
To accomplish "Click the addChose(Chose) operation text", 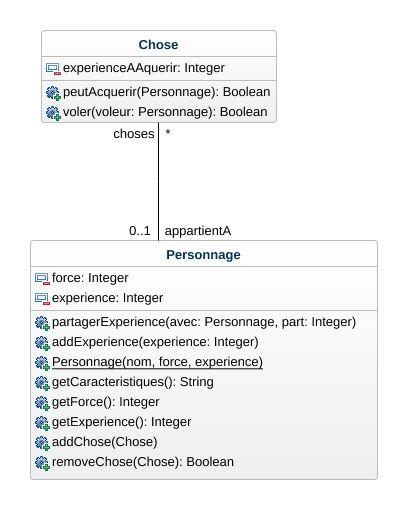I will coord(105,442).
